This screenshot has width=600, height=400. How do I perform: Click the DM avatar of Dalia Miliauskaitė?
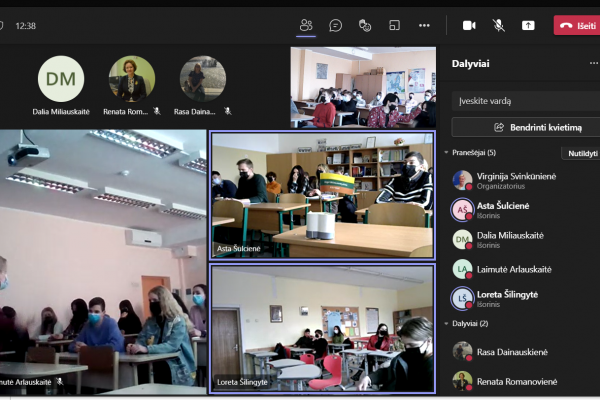click(x=61, y=79)
